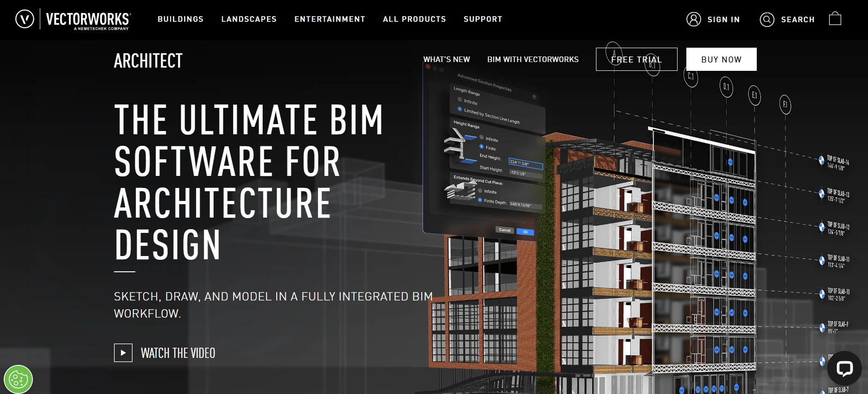
Task: Start the Free Trial
Action: (x=636, y=59)
